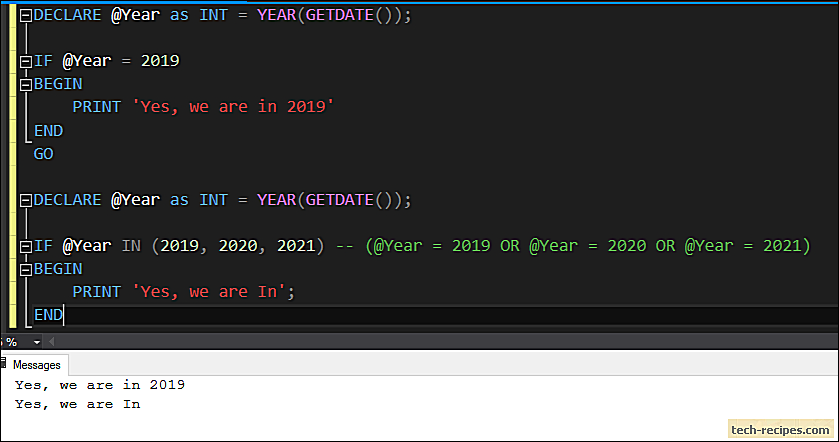This screenshot has width=839, height=442.
Task: Click the first END keyword
Action: click(x=48, y=131)
